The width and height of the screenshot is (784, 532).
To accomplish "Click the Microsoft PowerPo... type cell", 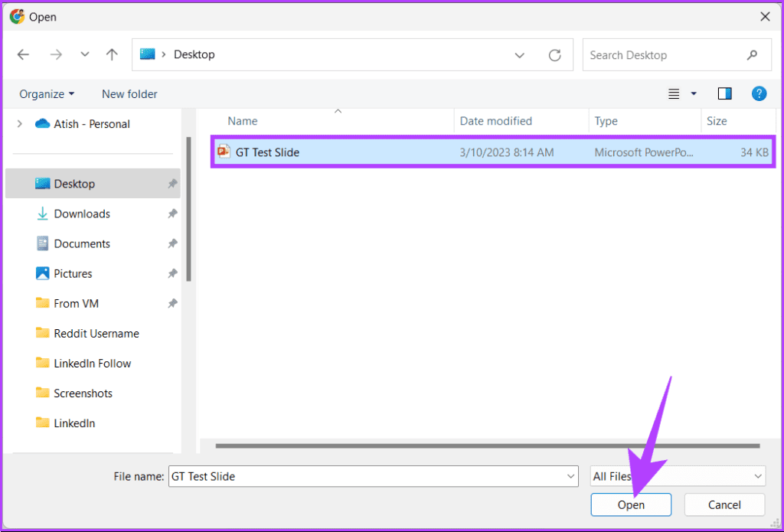I will tap(644, 152).
